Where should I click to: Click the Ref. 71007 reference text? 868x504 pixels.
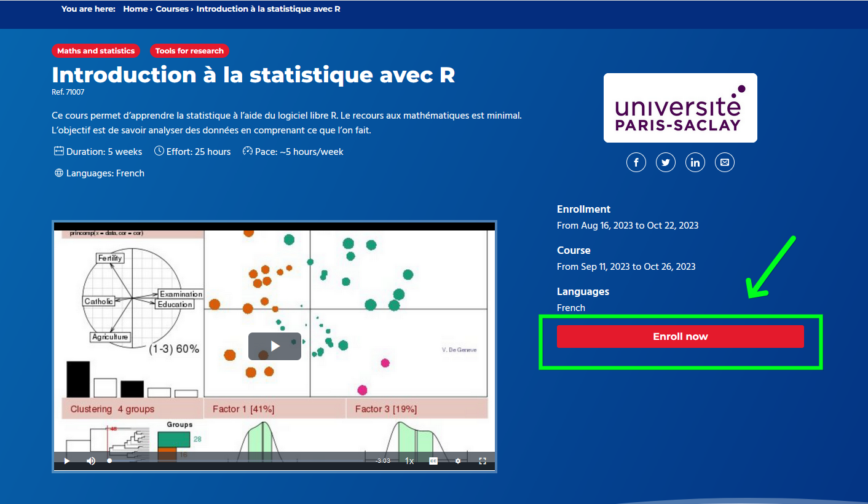(x=68, y=92)
